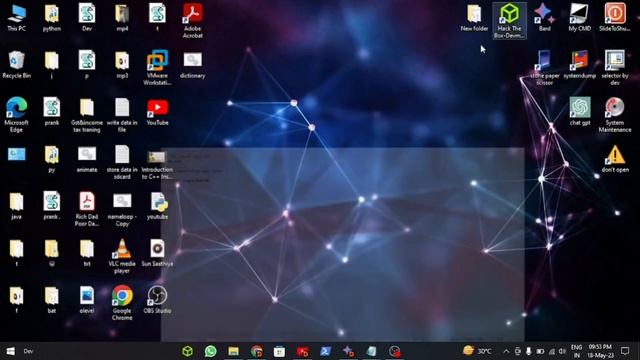
Task: Open 'selector by dev' icon
Action: pyautogui.click(x=615, y=68)
